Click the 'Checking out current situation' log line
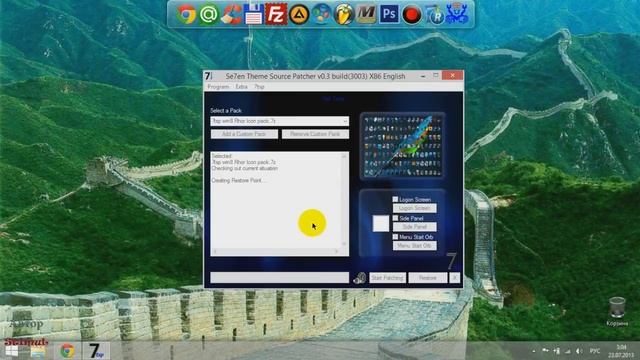 (x=244, y=168)
